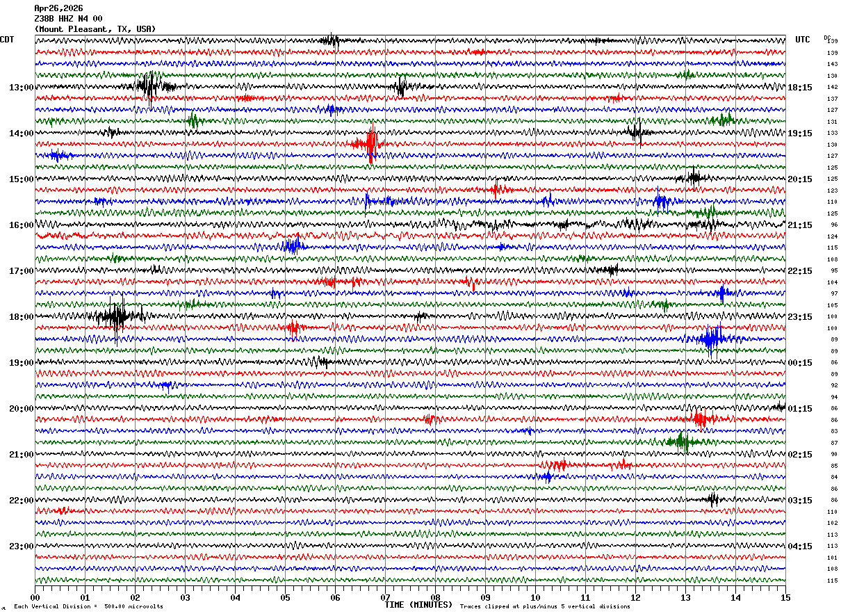Click the 21:15 UTC row label
Viewport: 841px width, 616px height.
tap(799, 225)
